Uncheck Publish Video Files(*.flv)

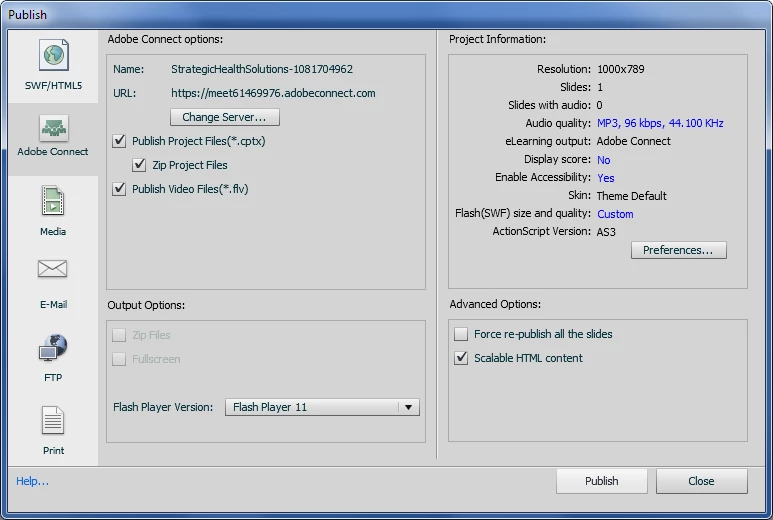(x=119, y=189)
